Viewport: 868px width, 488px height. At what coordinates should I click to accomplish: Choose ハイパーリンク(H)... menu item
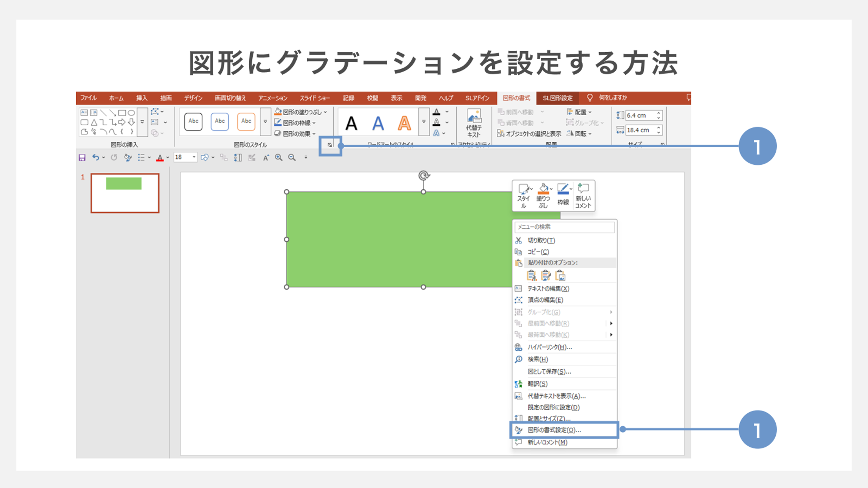tap(564, 347)
